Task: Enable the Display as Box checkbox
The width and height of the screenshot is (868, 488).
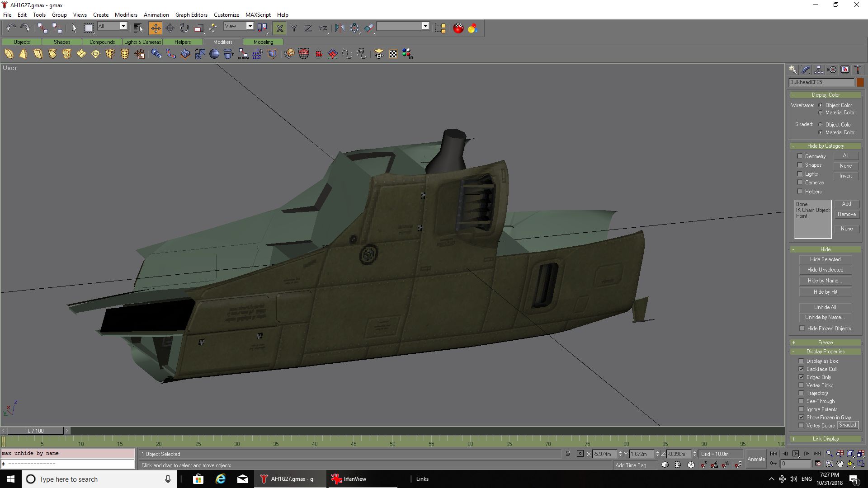Action: pyautogui.click(x=802, y=361)
